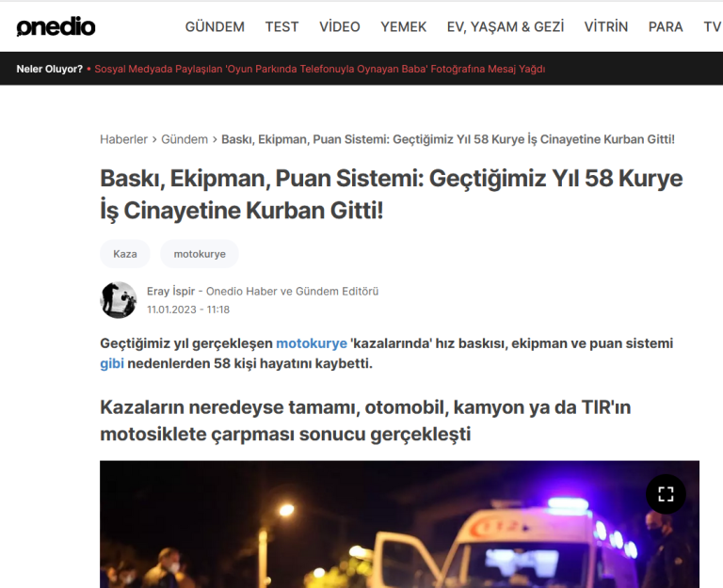Image resolution: width=723 pixels, height=588 pixels.
Task: Open EV, YAŞAM & GEZİ section
Action: pyautogui.click(x=506, y=26)
